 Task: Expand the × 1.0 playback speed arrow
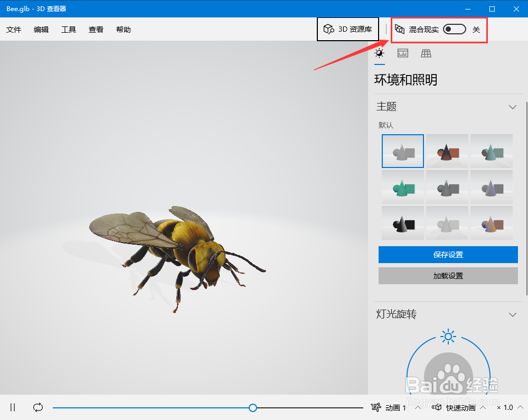pyautogui.click(x=520, y=407)
